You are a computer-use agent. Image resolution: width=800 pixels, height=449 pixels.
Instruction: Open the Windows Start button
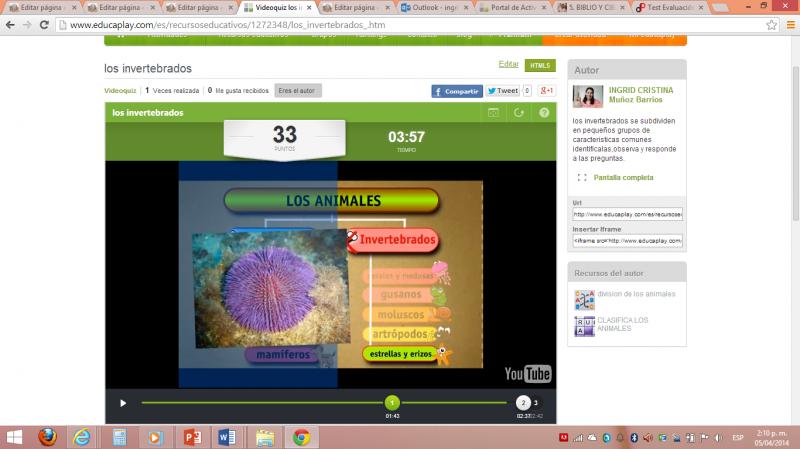(14, 437)
